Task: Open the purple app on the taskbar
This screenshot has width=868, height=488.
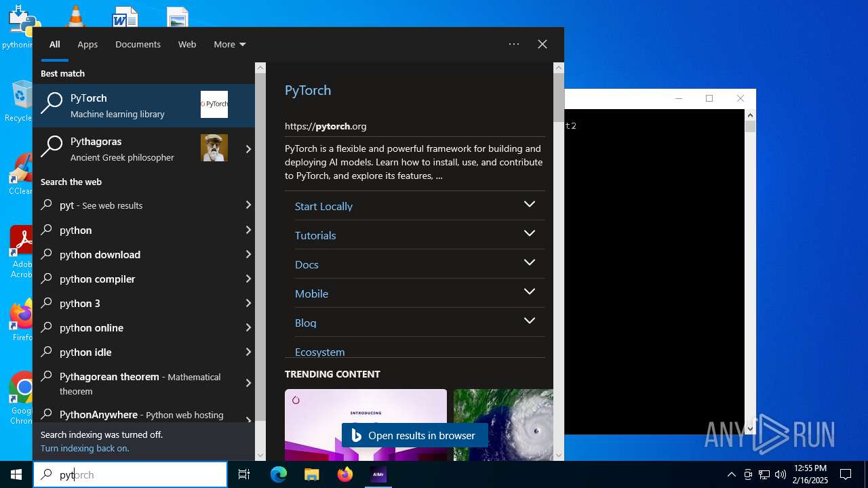Action: click(x=378, y=474)
